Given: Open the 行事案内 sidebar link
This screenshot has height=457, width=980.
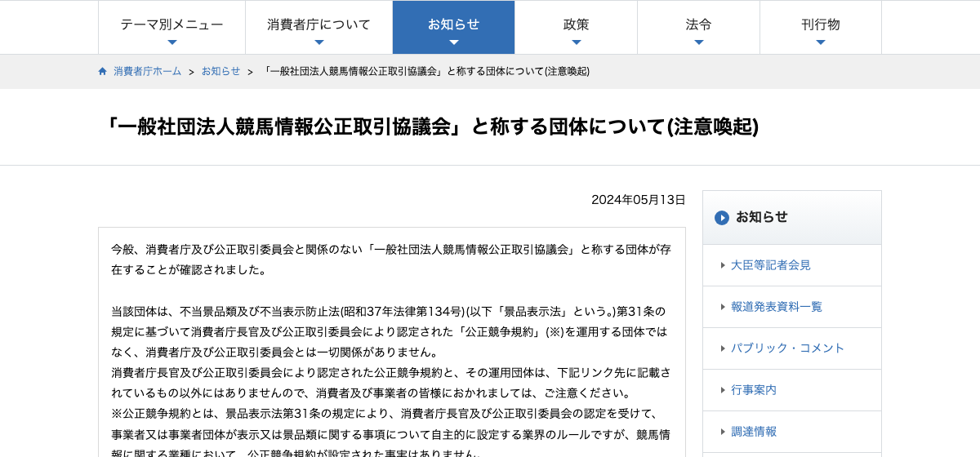Looking at the screenshot, I should coord(754,390).
